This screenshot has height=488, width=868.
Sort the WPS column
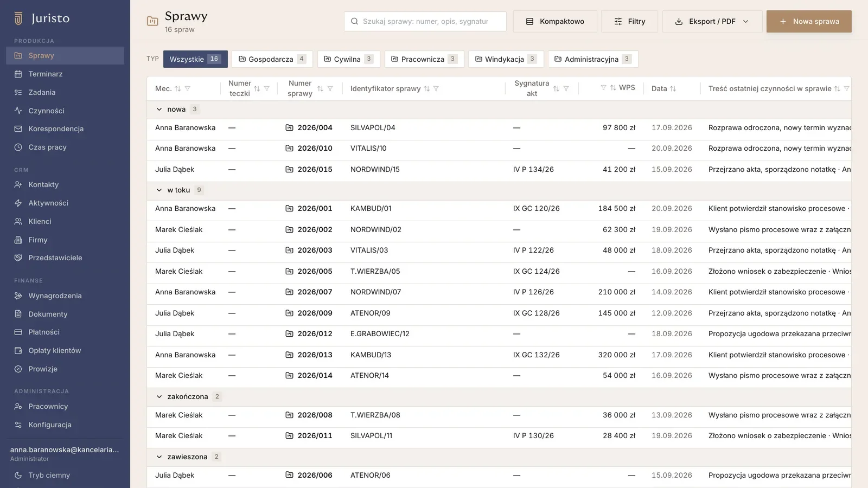[613, 88]
